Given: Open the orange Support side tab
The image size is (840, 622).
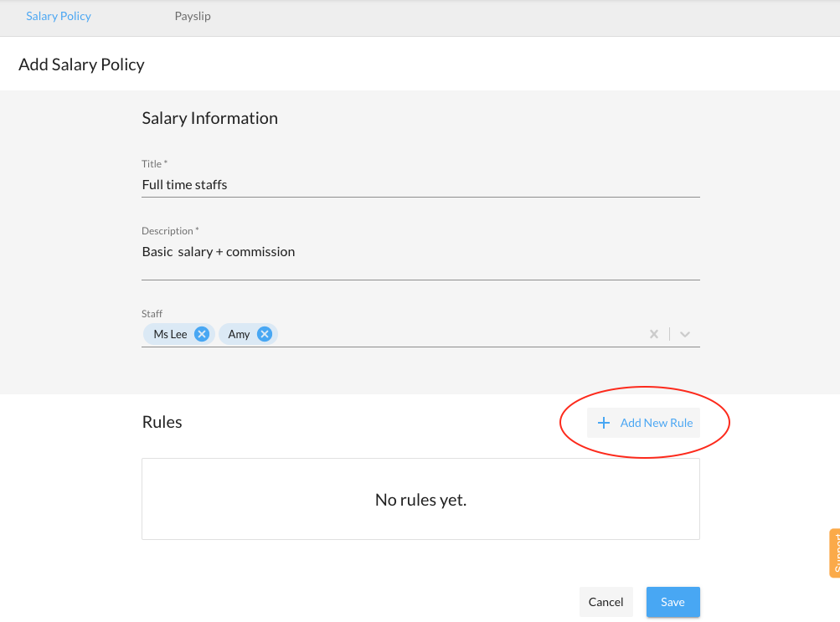Looking at the screenshot, I should pos(834,553).
